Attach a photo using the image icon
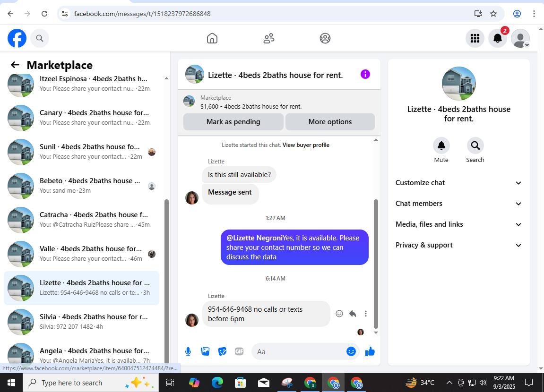This screenshot has height=392, width=544. pyautogui.click(x=206, y=351)
